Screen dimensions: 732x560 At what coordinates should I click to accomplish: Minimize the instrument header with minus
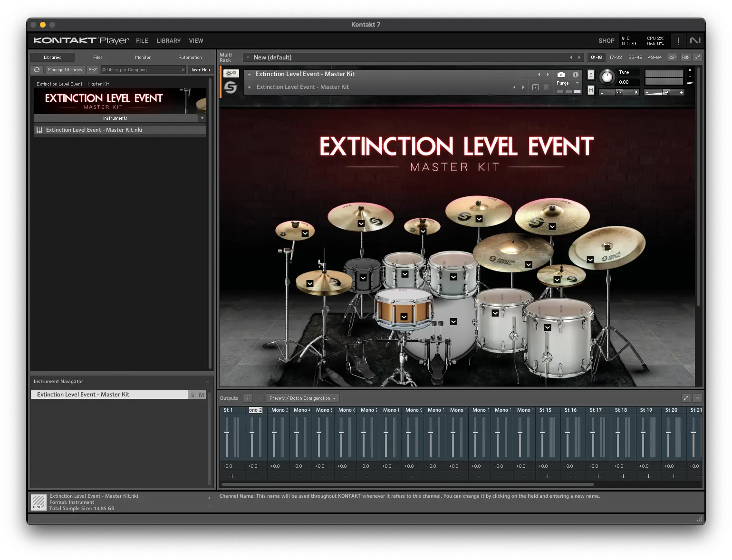click(690, 77)
